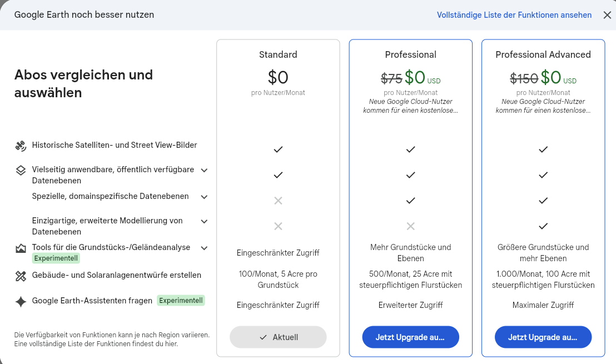The image size is (616, 364).
Task: Click the Experimentell badge beside Google Earth-Assistenten
Action: (181, 301)
